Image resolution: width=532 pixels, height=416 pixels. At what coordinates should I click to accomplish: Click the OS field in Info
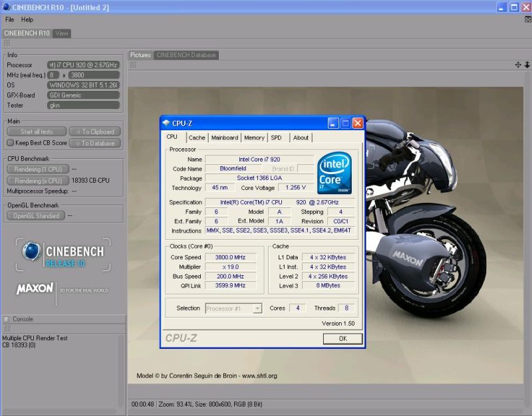pos(84,85)
